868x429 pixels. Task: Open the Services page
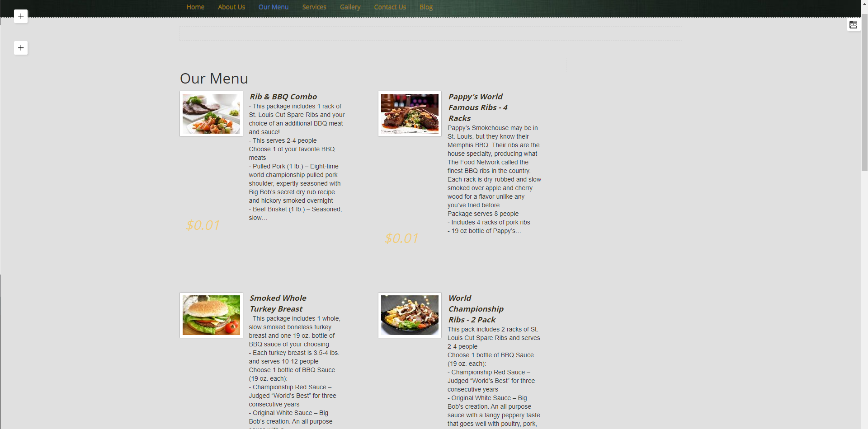coord(314,7)
